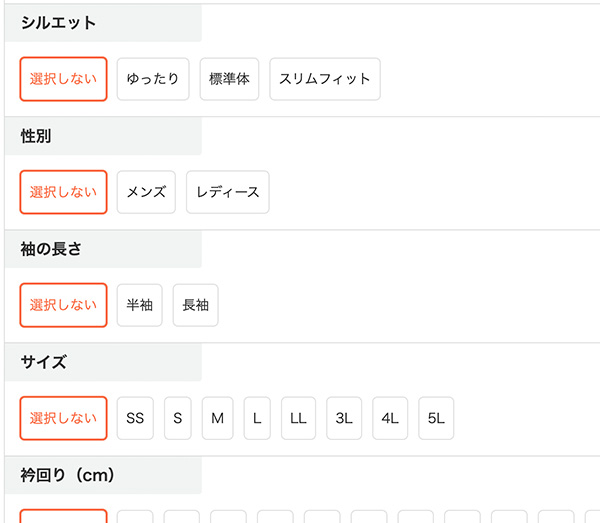Select size M
600x523 pixels.
[x=217, y=419]
